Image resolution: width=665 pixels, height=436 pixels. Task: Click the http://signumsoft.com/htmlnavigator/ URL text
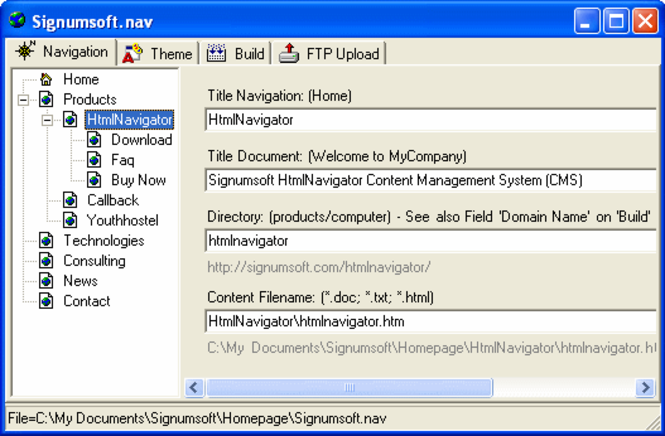click(319, 267)
